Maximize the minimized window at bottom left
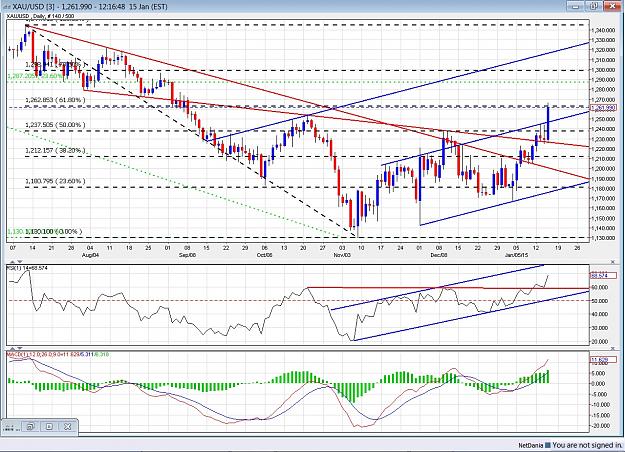 tap(49, 426)
